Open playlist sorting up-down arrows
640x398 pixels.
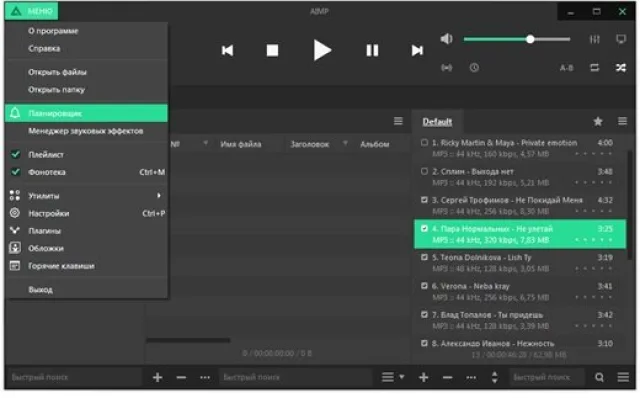[494, 378]
